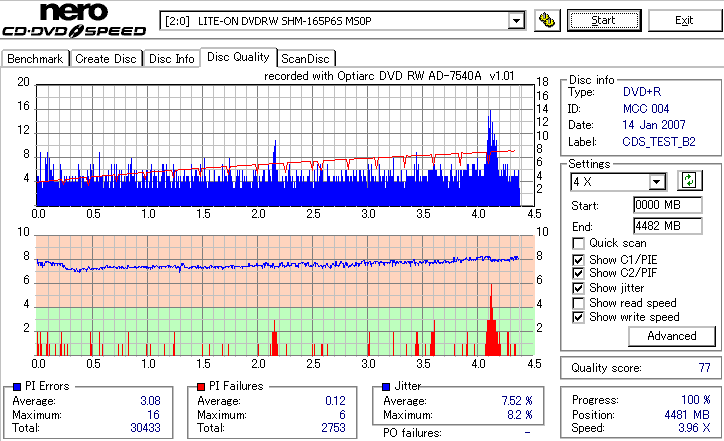Click PI Errors total 30433
The image size is (724, 441).
point(145,428)
